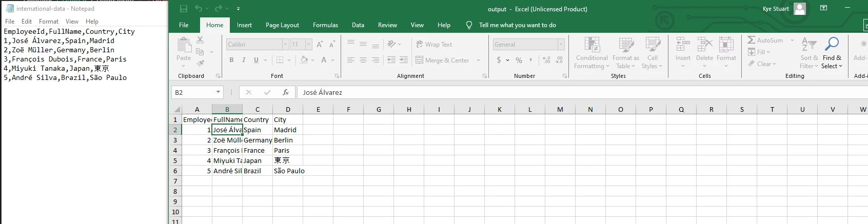Toggle Italic formatting
Screen dimensions: 868x224
point(244,60)
